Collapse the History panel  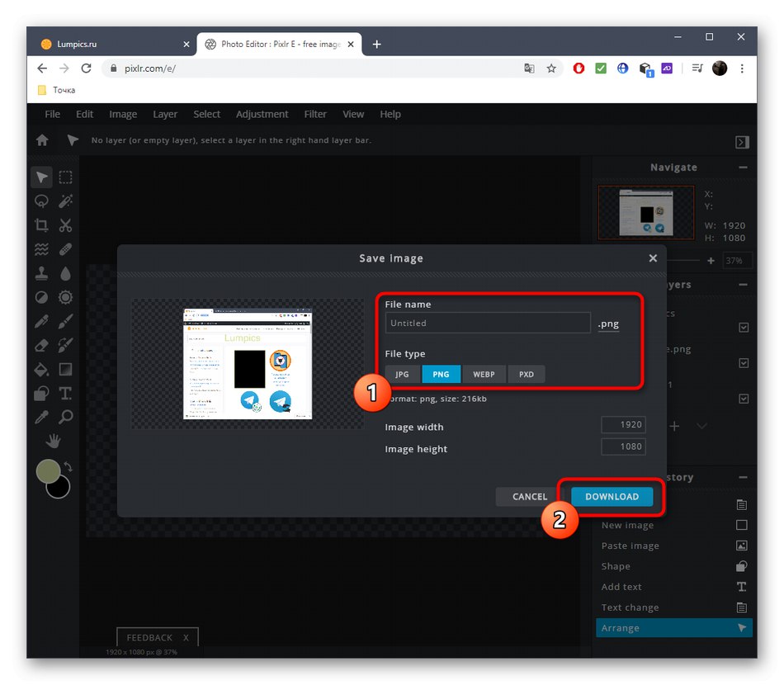point(743,478)
